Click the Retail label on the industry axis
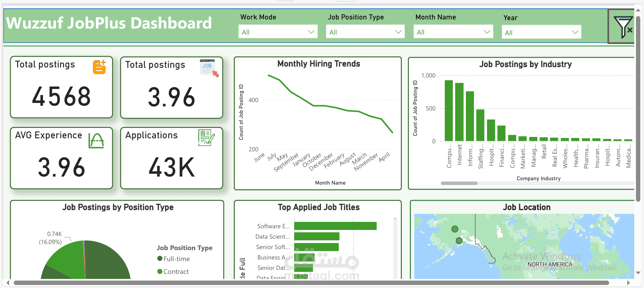Viewport: 644px width, 288px height. pos(544,151)
